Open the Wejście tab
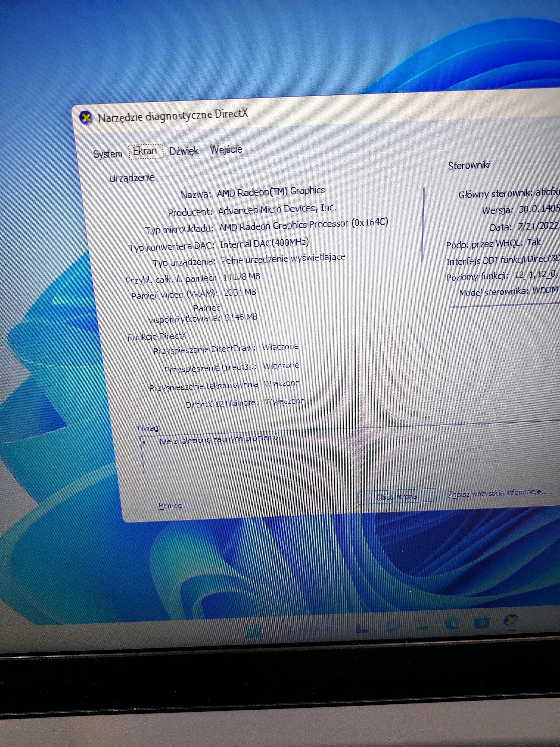This screenshot has width=560, height=747. point(226,149)
